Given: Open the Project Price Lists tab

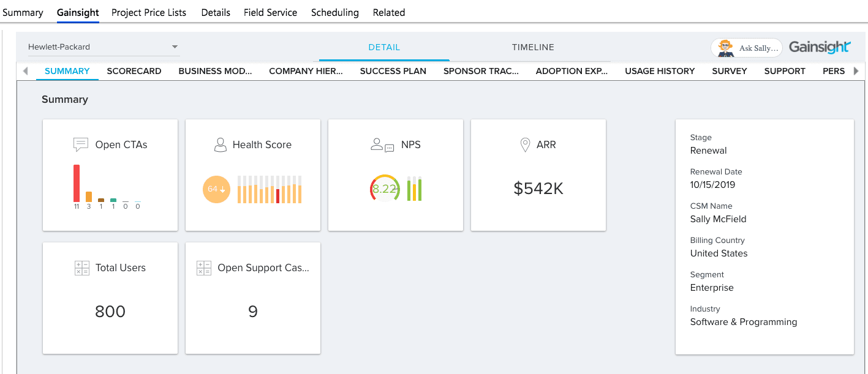Looking at the screenshot, I should pyautogui.click(x=149, y=12).
